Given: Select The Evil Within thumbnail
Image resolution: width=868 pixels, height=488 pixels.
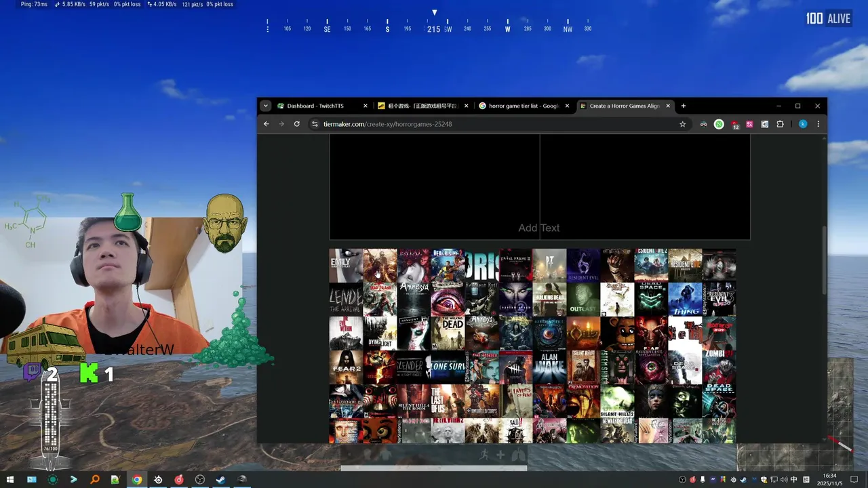Looking at the screenshot, I should (346, 333).
